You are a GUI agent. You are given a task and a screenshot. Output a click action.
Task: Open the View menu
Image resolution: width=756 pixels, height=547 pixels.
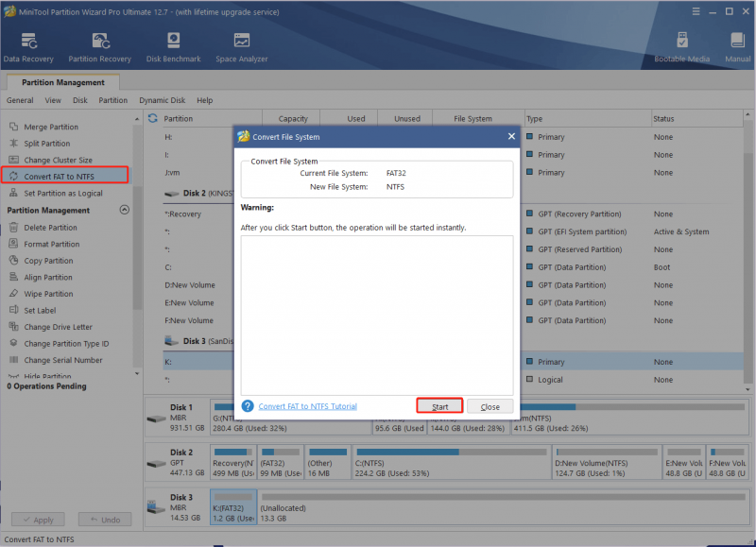(53, 100)
